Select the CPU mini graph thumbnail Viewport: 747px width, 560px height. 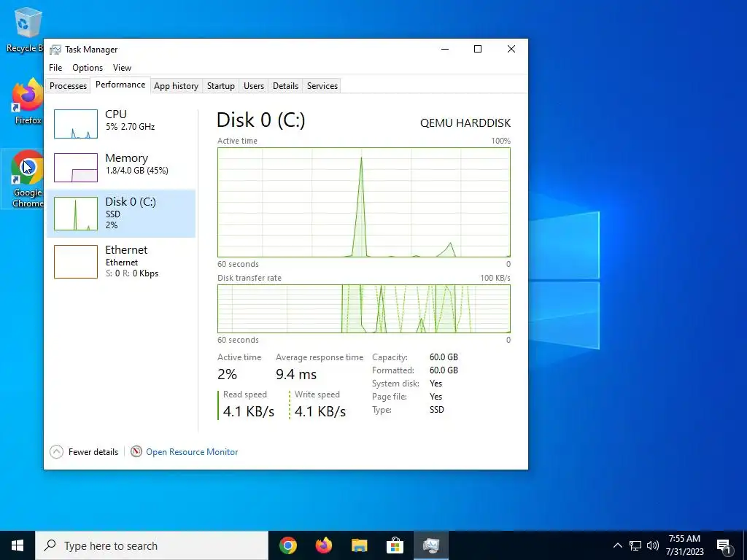[76, 124]
